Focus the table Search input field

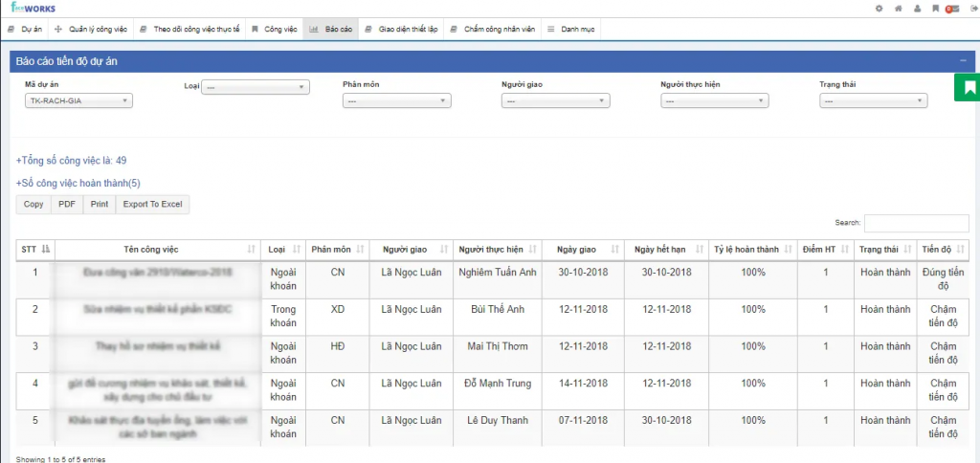click(916, 223)
